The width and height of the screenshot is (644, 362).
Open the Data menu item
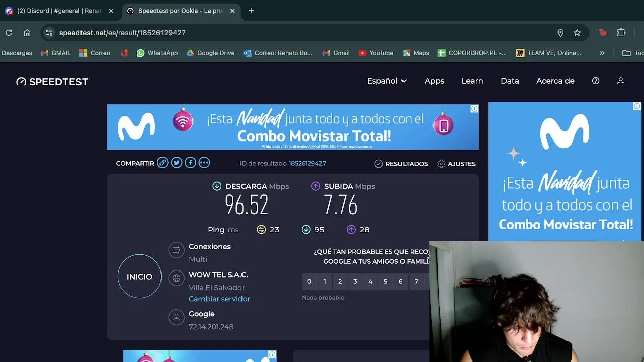(510, 81)
